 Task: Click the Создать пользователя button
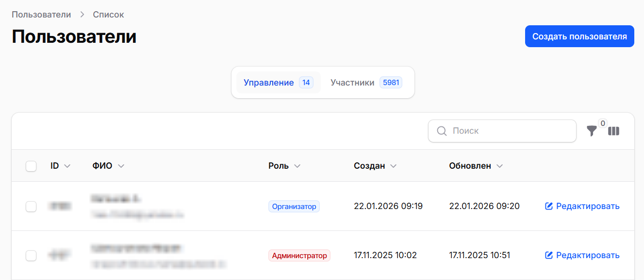pos(579,36)
